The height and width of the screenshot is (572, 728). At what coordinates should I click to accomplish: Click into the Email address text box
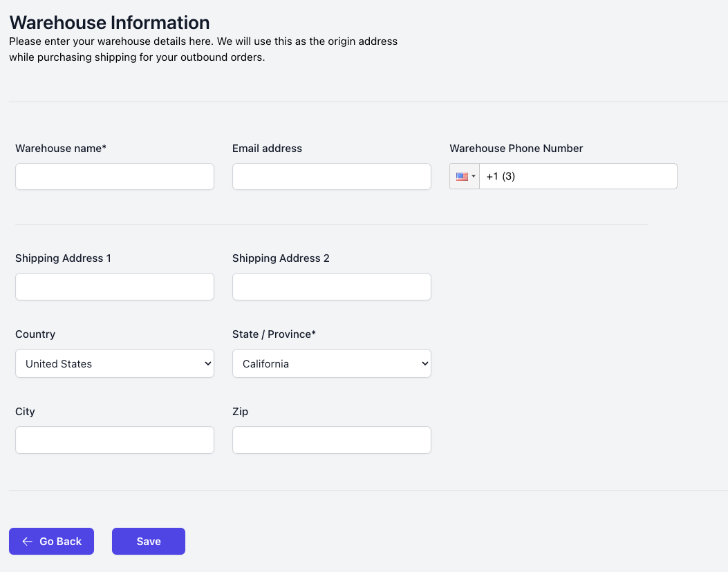[332, 177]
